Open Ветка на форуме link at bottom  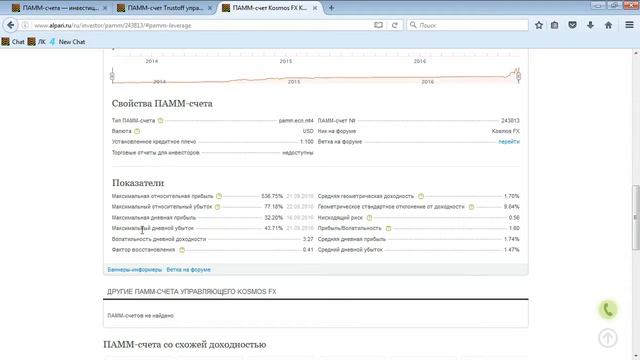pos(189,270)
